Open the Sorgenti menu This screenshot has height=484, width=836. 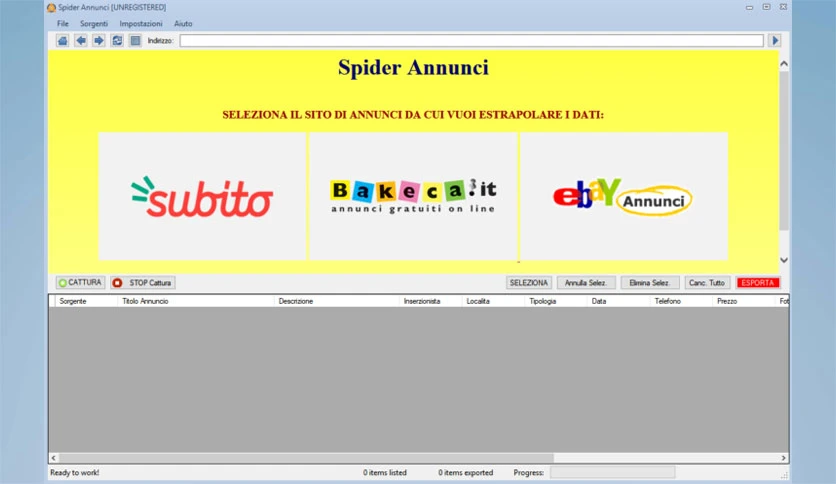tap(94, 23)
